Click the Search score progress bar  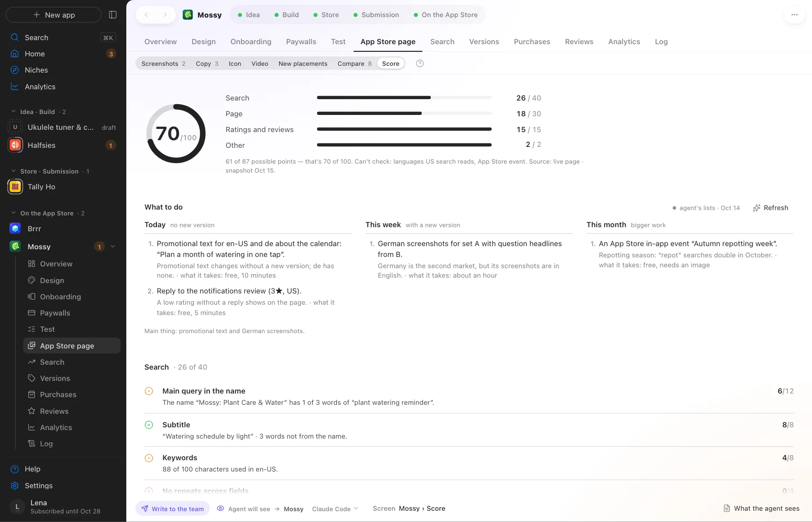point(404,98)
